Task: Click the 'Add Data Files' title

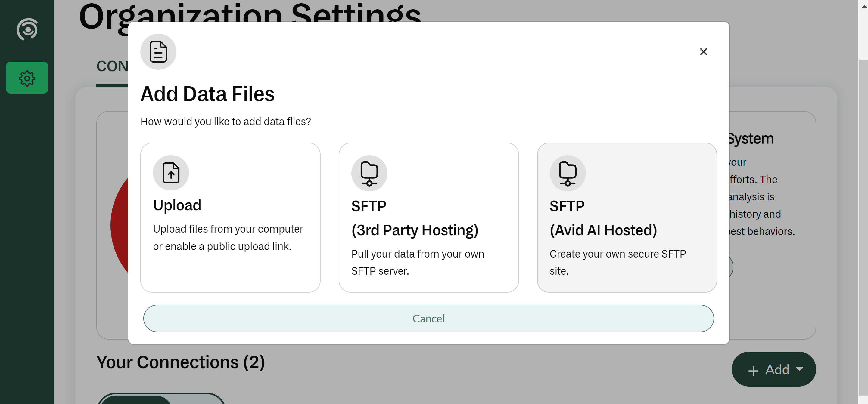Action: point(207,94)
